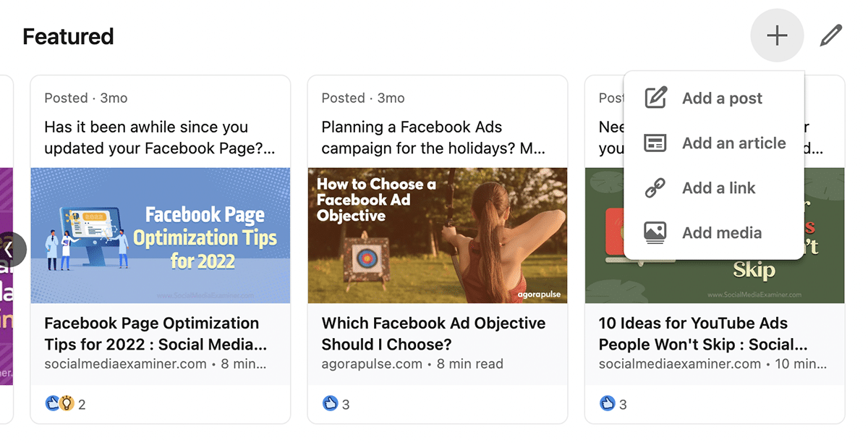
Task: Choose "Add an article" from dropdown
Action: pyautogui.click(x=733, y=143)
